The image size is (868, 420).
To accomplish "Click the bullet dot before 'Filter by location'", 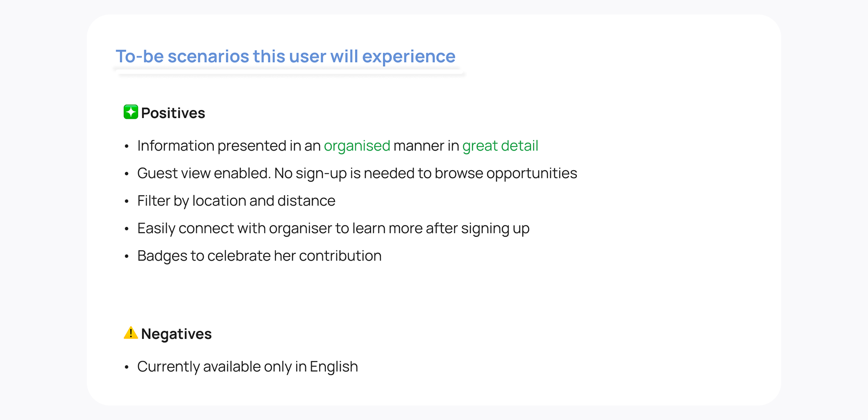I will (x=127, y=201).
